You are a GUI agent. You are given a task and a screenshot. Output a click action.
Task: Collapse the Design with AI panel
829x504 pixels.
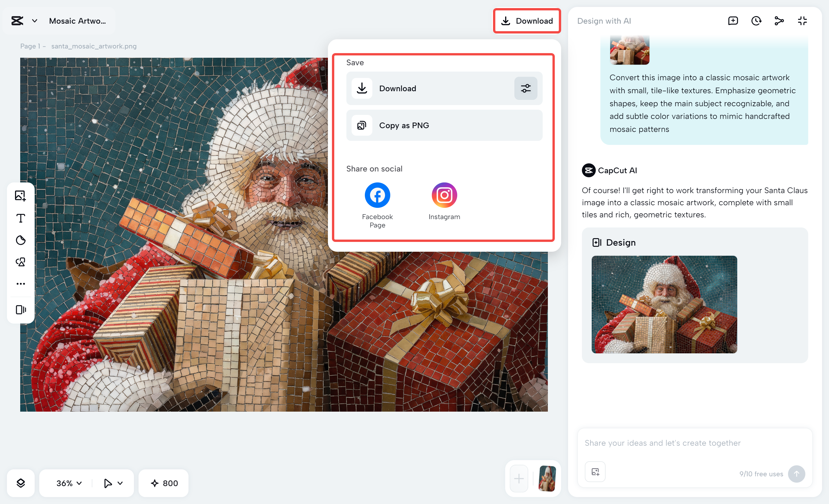[802, 20]
